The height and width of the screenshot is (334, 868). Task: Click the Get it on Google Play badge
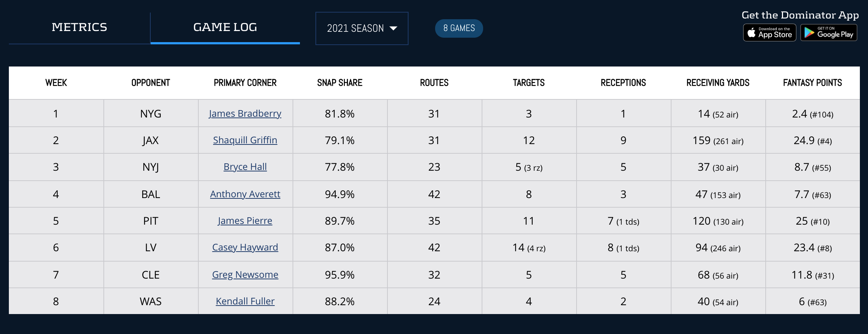[828, 33]
